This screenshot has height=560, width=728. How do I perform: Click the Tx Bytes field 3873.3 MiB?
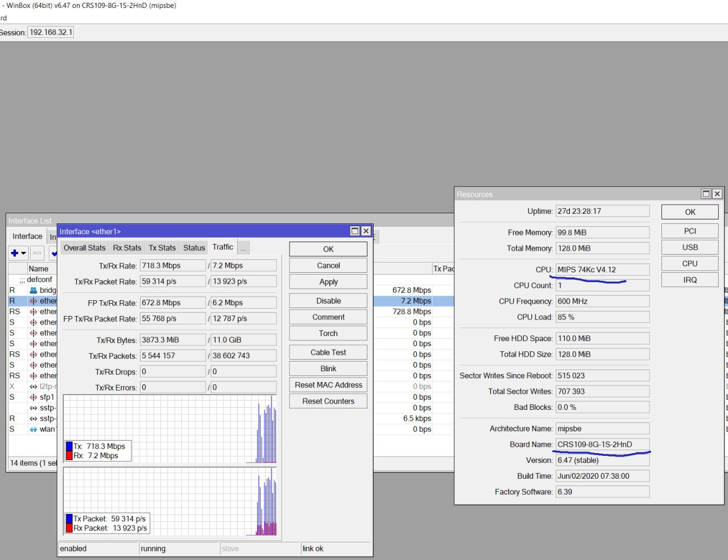173,340
